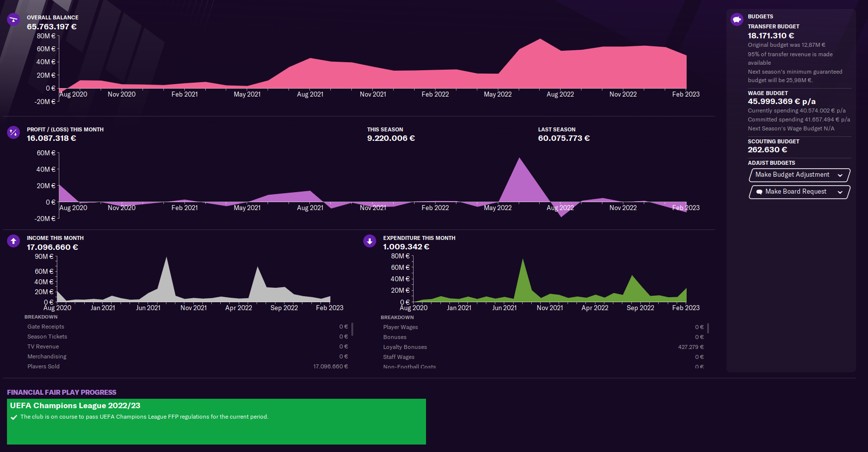Screen dimensions: 868x452
Task: Select the Loyalty Bonuses expenditure row
Action: click(x=543, y=347)
